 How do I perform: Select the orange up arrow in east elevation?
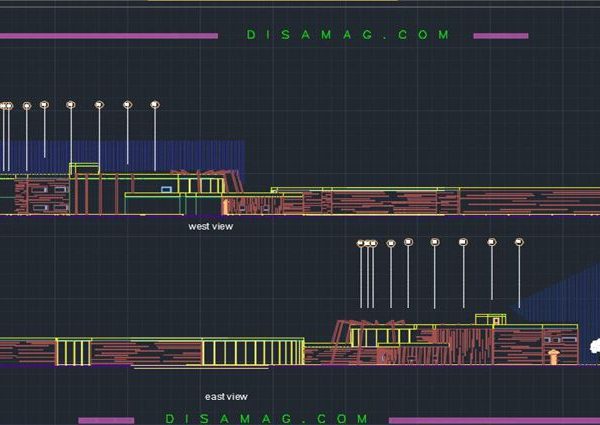pyautogui.click(x=553, y=356)
